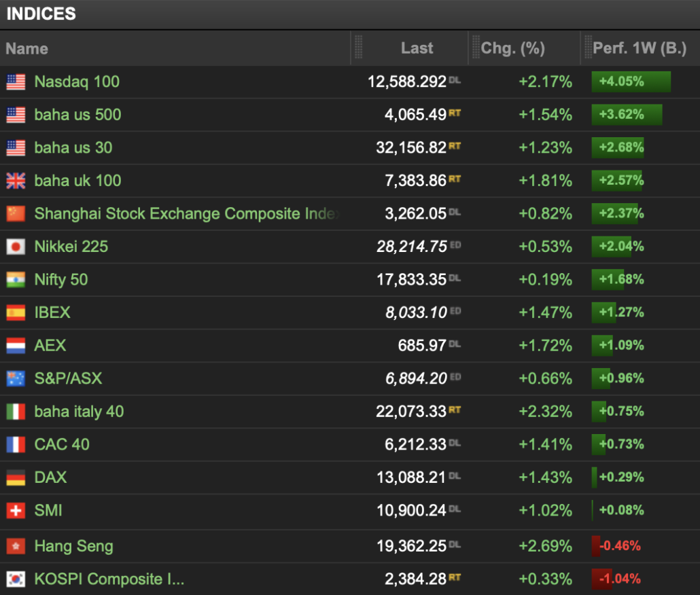This screenshot has height=595, width=700.
Task: Open the Hang Seng index link
Action: 73,546
